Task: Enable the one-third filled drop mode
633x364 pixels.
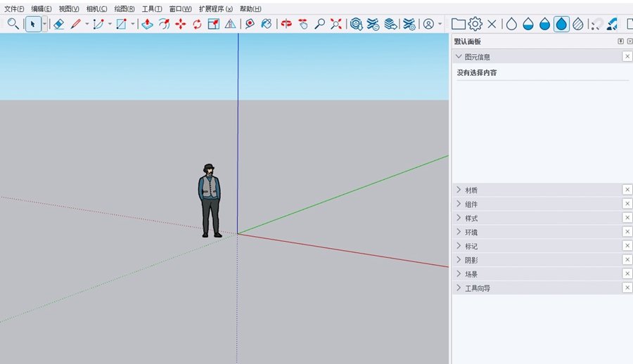Action: pyautogui.click(x=528, y=24)
